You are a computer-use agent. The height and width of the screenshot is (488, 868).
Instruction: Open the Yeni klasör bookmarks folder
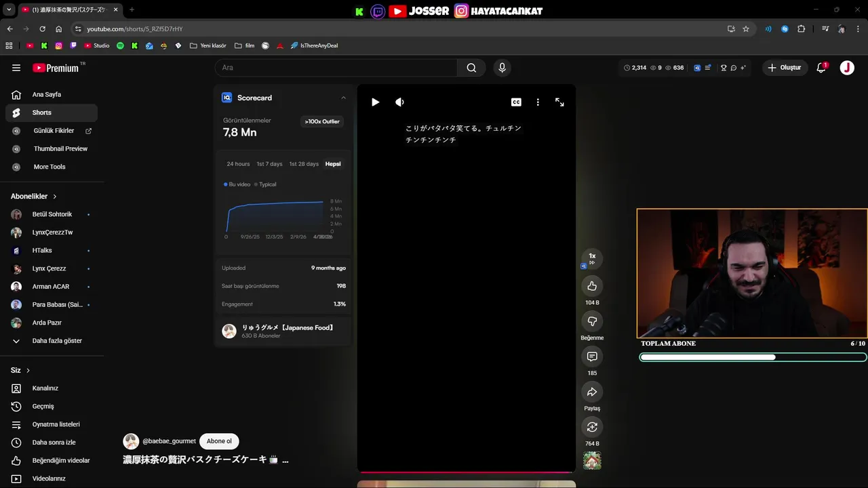click(208, 45)
